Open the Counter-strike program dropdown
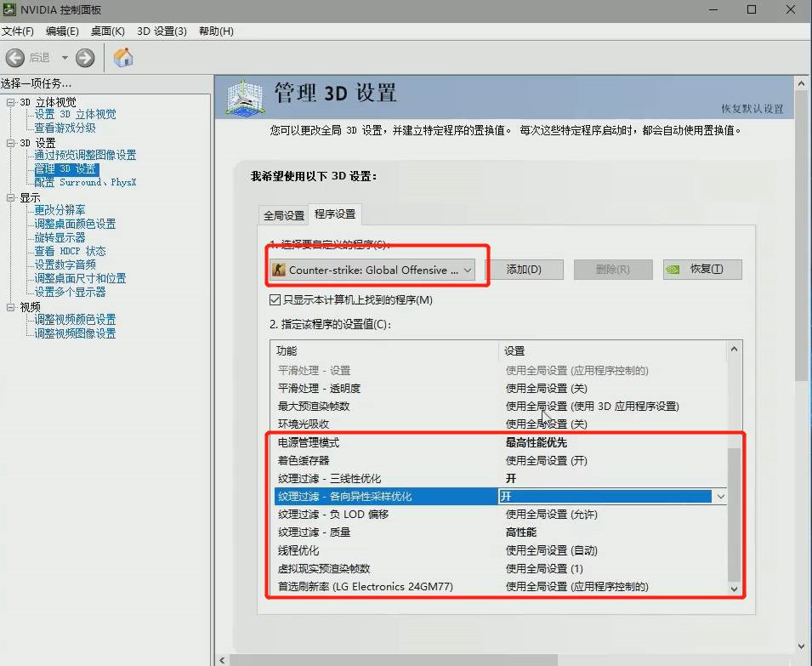 click(x=372, y=270)
